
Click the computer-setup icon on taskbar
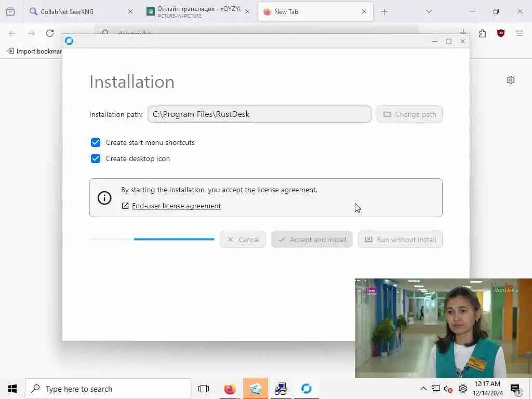pyautogui.click(x=281, y=389)
